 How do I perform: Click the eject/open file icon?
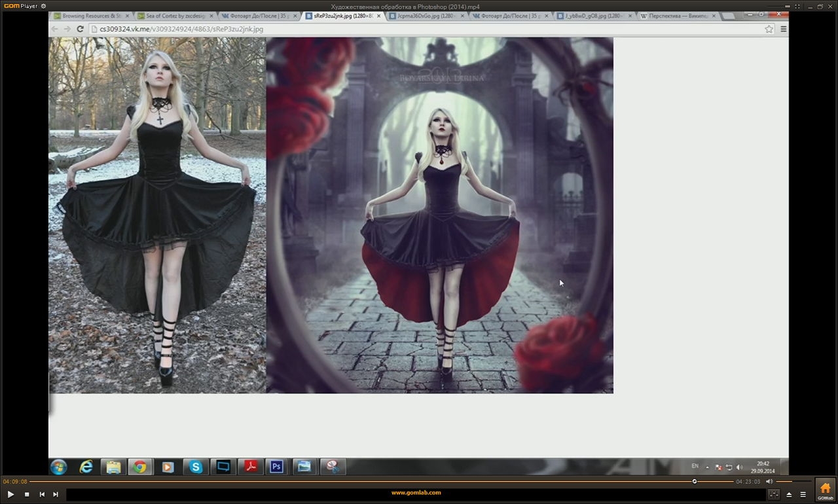point(789,494)
